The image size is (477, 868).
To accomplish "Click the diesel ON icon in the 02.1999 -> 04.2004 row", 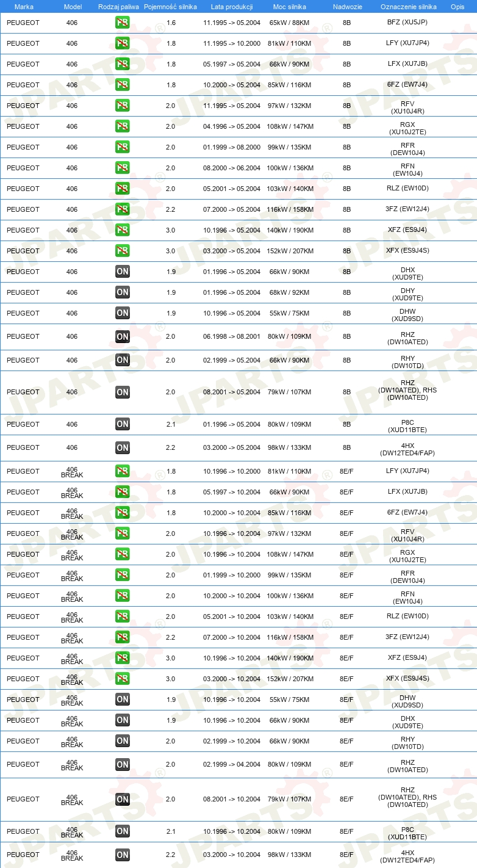I will coord(123,764).
